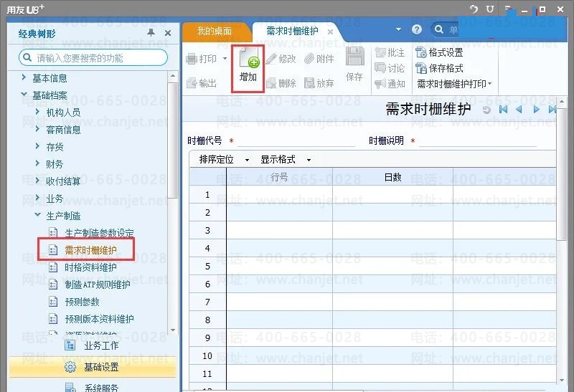
Task: Go to the next record arrow
Action: coord(536,110)
